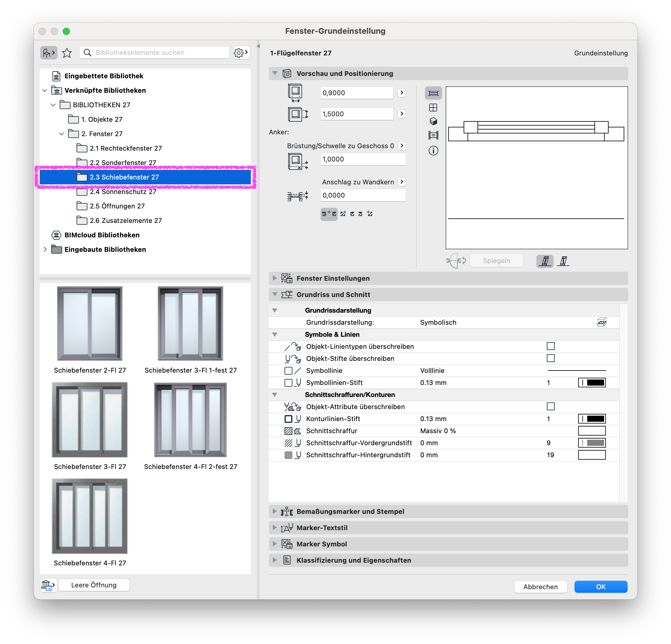Select the Schiebefenster 2-Fl 27 thumbnail
The height and width of the screenshot is (644, 671).
pos(90,324)
